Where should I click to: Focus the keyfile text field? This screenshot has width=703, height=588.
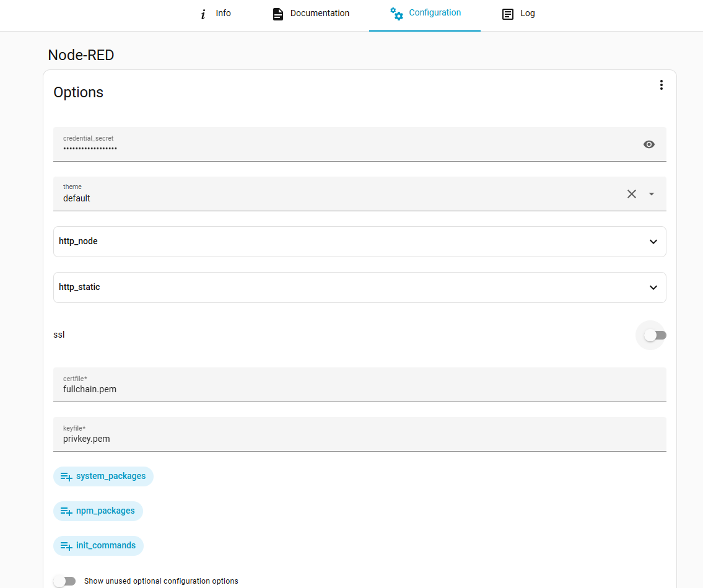pyautogui.click(x=359, y=439)
